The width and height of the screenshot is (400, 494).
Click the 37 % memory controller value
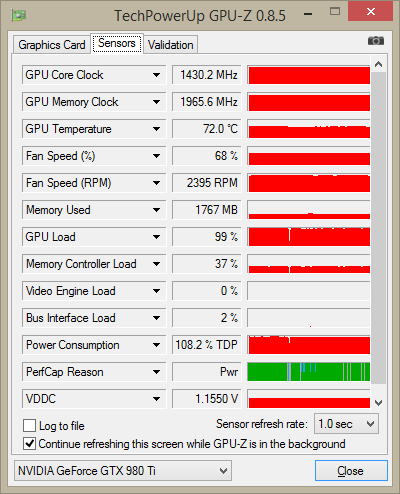207,264
